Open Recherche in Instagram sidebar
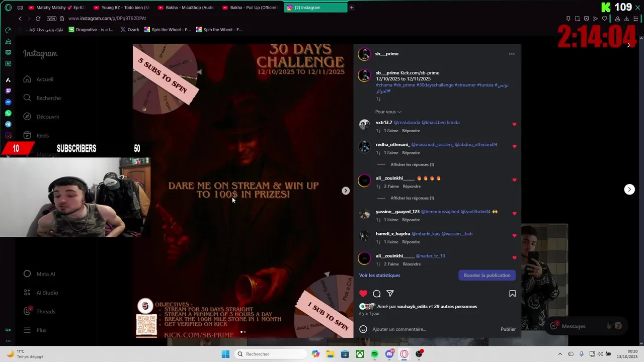 pyautogui.click(x=42, y=98)
